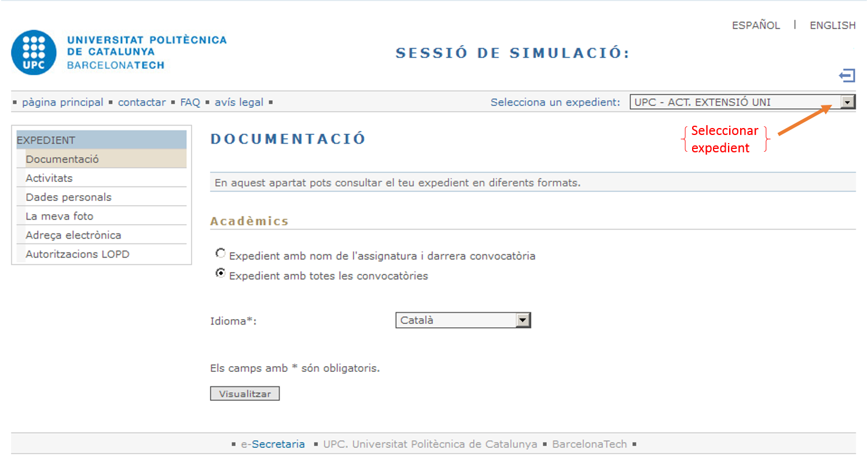Click the UPC logo emblem
868x464 pixels.
click(x=34, y=52)
